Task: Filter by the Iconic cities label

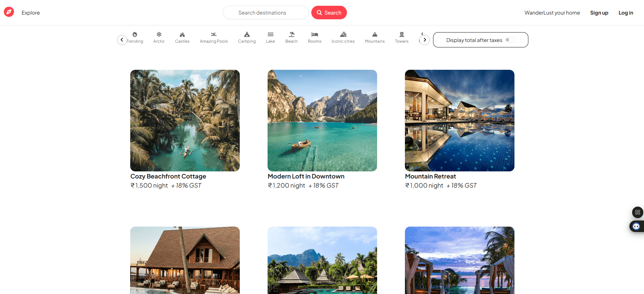Action: (343, 41)
